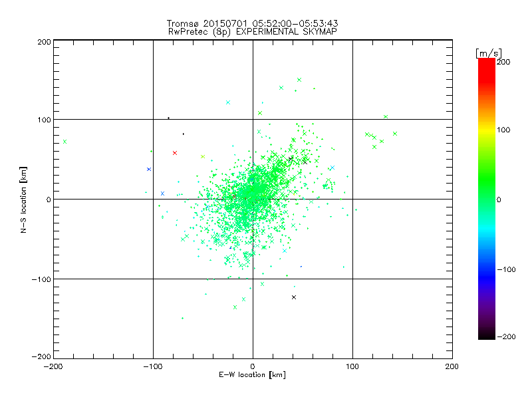Click the '0' tick label on E-W axis

click(x=253, y=366)
